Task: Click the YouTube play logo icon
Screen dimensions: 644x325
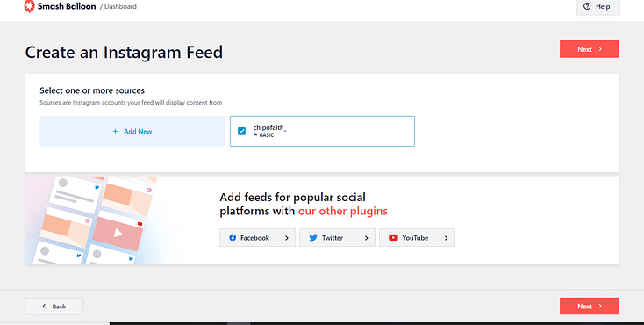Action: click(x=393, y=238)
